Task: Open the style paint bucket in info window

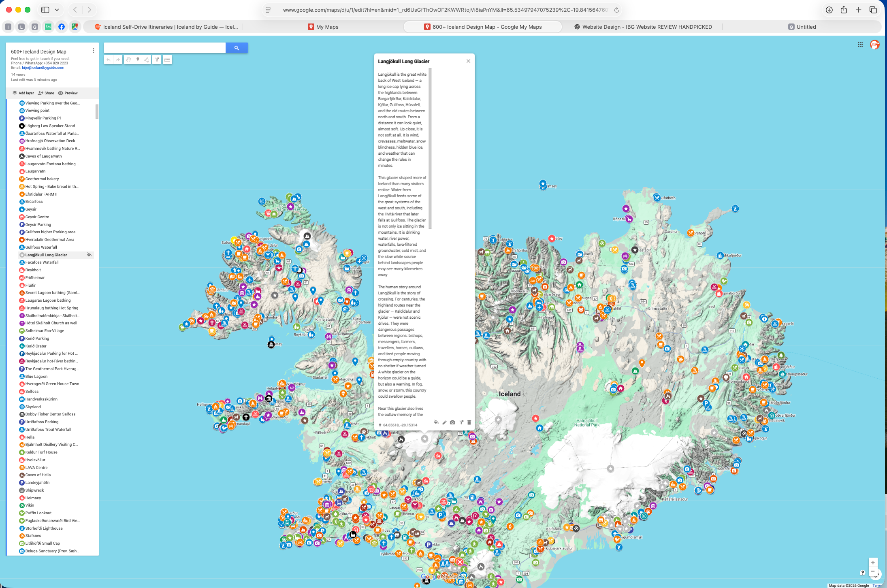Action: tap(436, 422)
